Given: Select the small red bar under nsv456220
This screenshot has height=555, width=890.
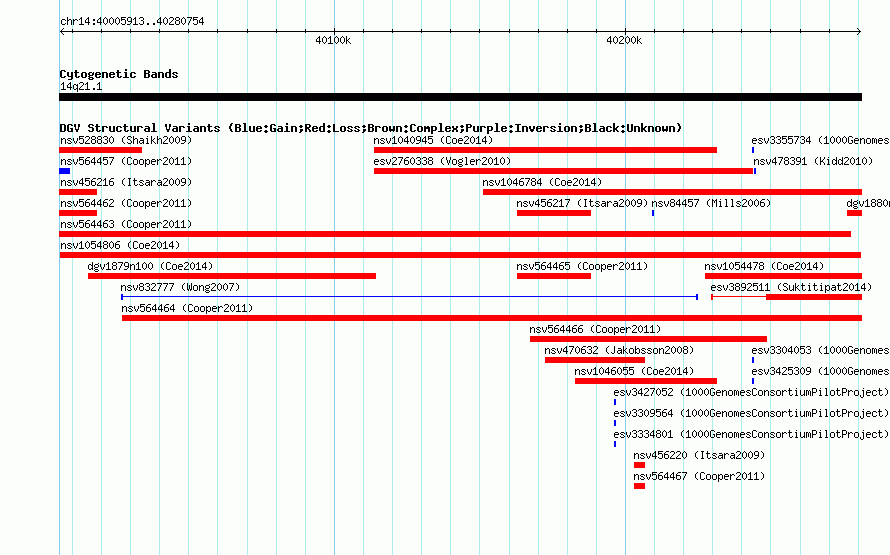Looking at the screenshot, I should tap(640, 465).
